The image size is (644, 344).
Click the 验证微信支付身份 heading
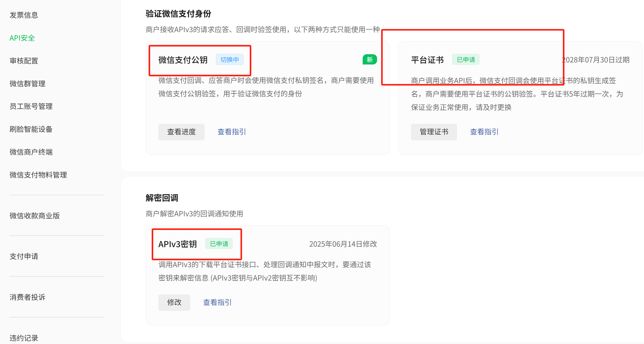click(178, 14)
